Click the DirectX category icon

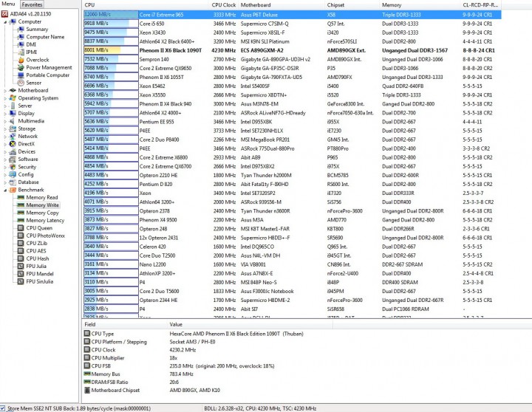click(13, 144)
